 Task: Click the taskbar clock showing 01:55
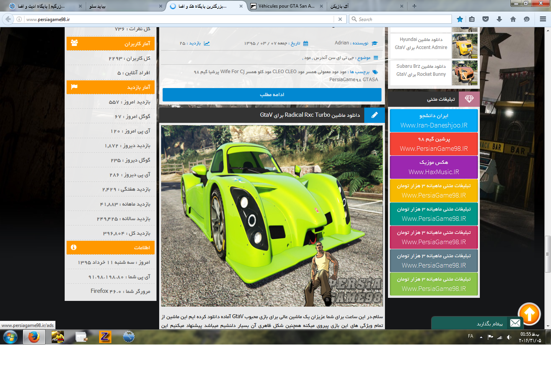(x=530, y=337)
